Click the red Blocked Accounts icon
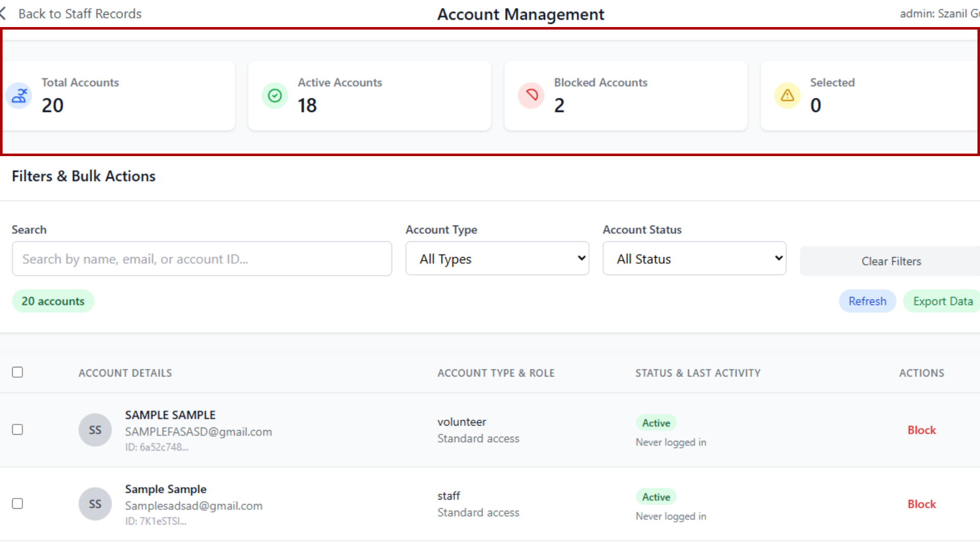This screenshot has width=980, height=551. (x=531, y=95)
